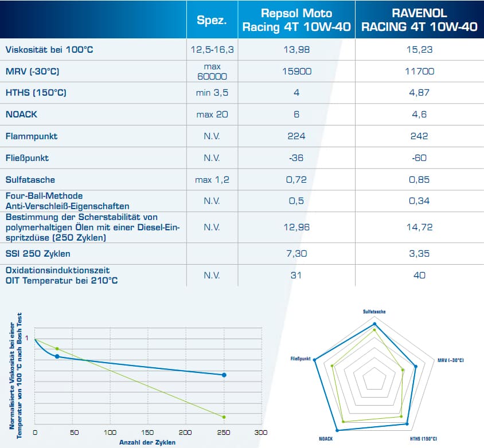Image resolution: width=484 pixels, height=448 pixels.
Task: Click the SSI 250 Zyklen value 7,30
Action: (x=296, y=253)
